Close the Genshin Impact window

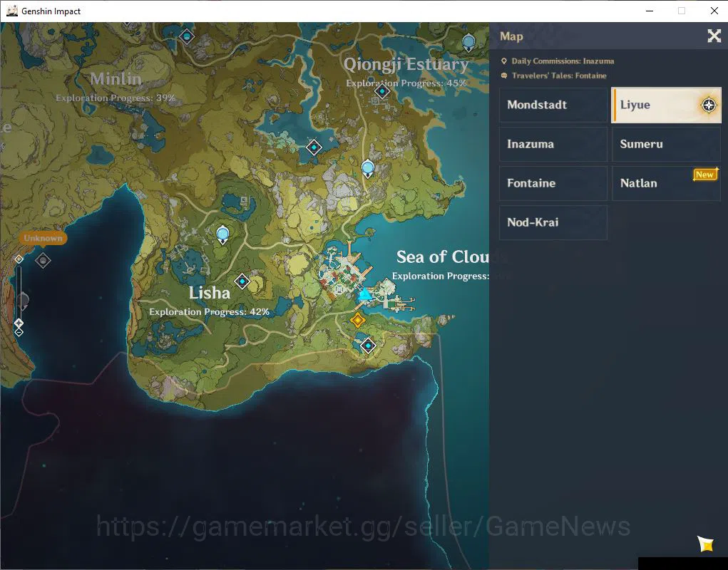coord(714,11)
